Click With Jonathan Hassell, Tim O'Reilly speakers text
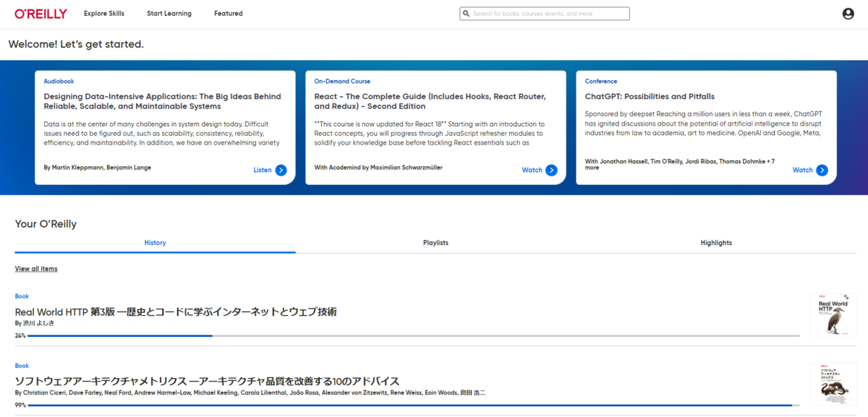This screenshot has height=417, width=868. (679, 164)
